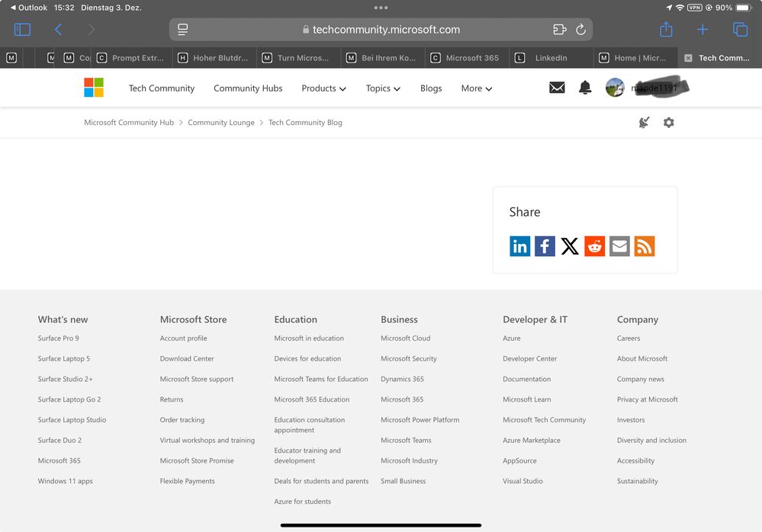Open Microsoft Teams for Education link

pos(320,379)
